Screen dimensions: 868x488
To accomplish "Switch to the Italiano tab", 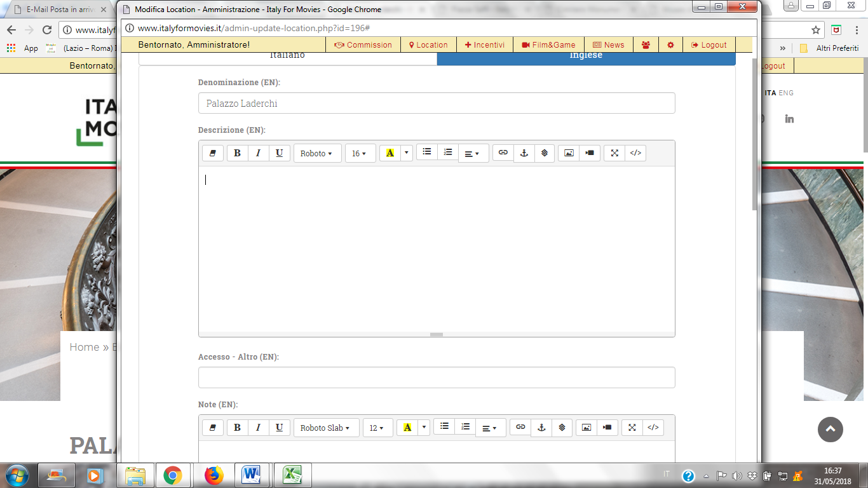I will 287,57.
